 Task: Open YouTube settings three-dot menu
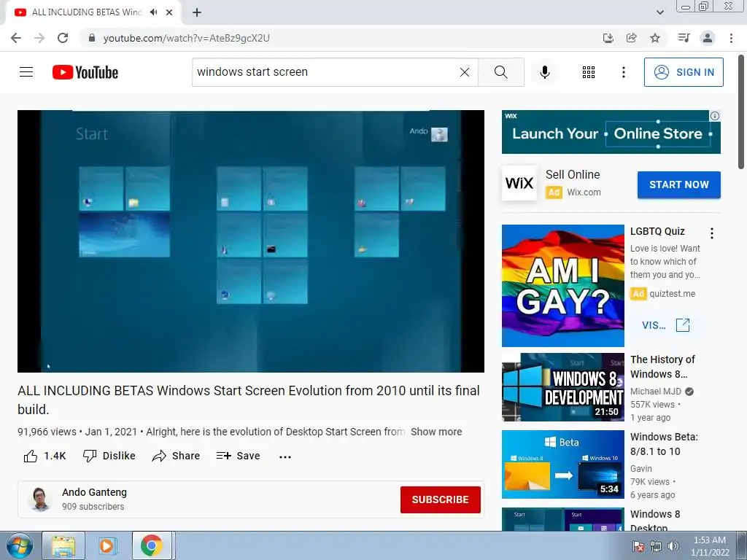623,72
